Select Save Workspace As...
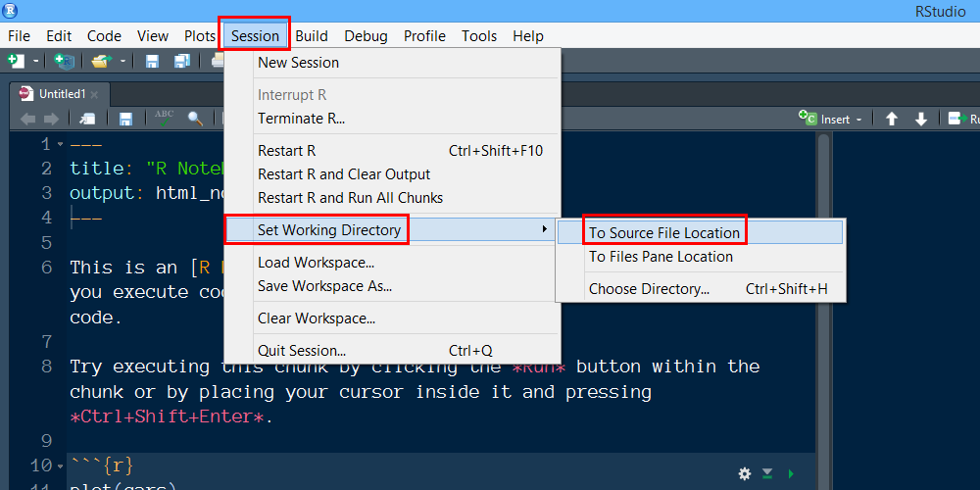This screenshot has width=980, height=490. pyautogui.click(x=392, y=286)
